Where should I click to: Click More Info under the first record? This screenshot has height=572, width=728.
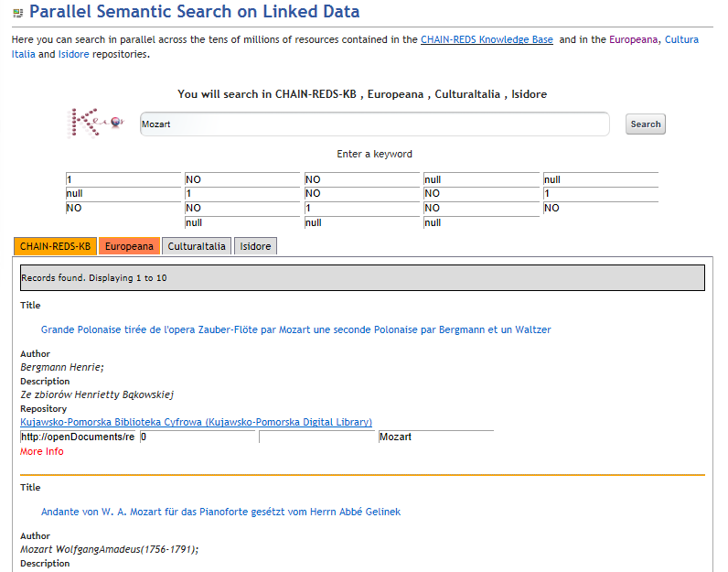[42, 451]
